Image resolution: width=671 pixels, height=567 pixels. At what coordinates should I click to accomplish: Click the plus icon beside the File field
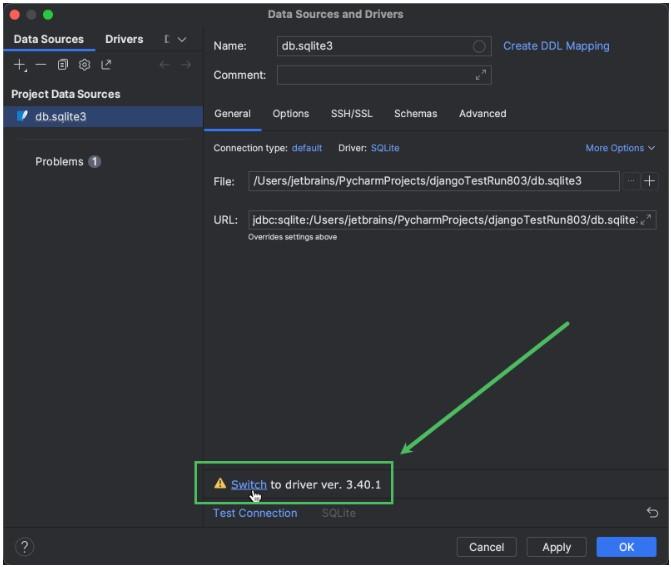pos(649,181)
